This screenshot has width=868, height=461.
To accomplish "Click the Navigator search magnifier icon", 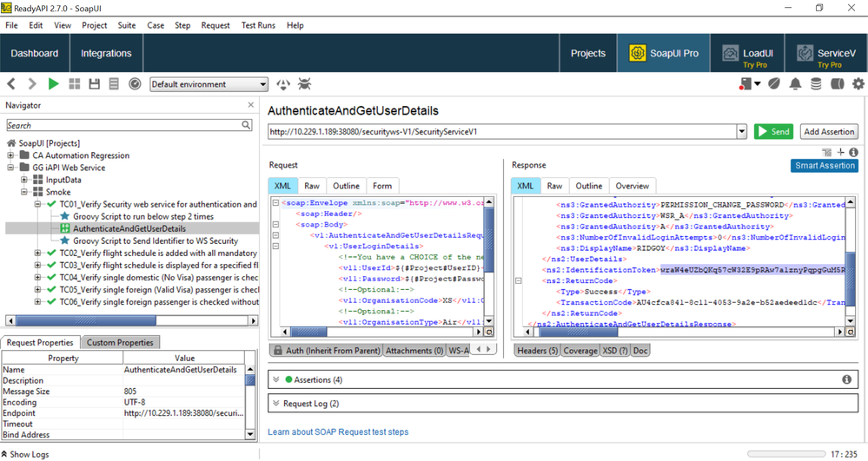I will pyautogui.click(x=246, y=126).
